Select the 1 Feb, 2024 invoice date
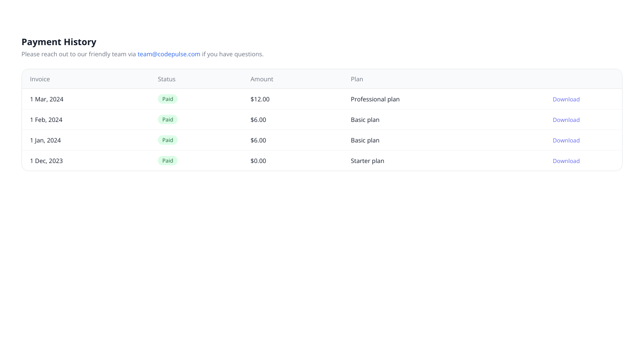The width and height of the screenshot is (644, 343). tap(46, 120)
